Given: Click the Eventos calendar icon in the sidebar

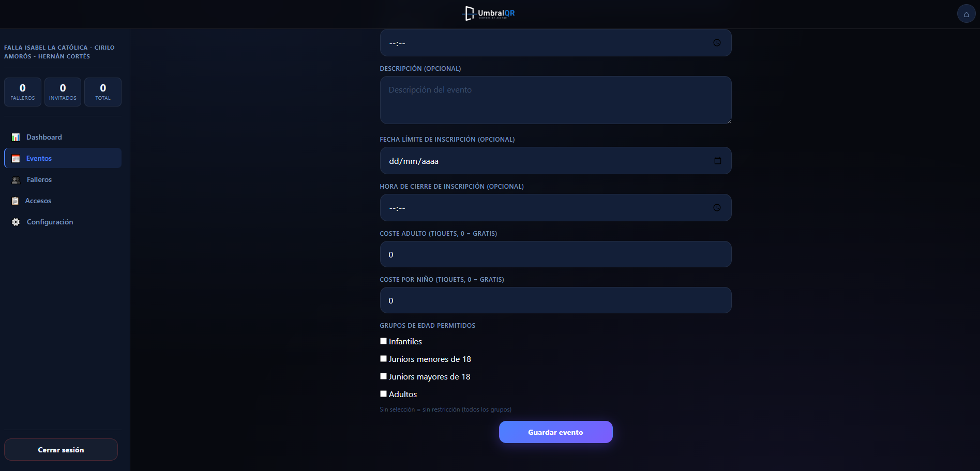Looking at the screenshot, I should 16,158.
